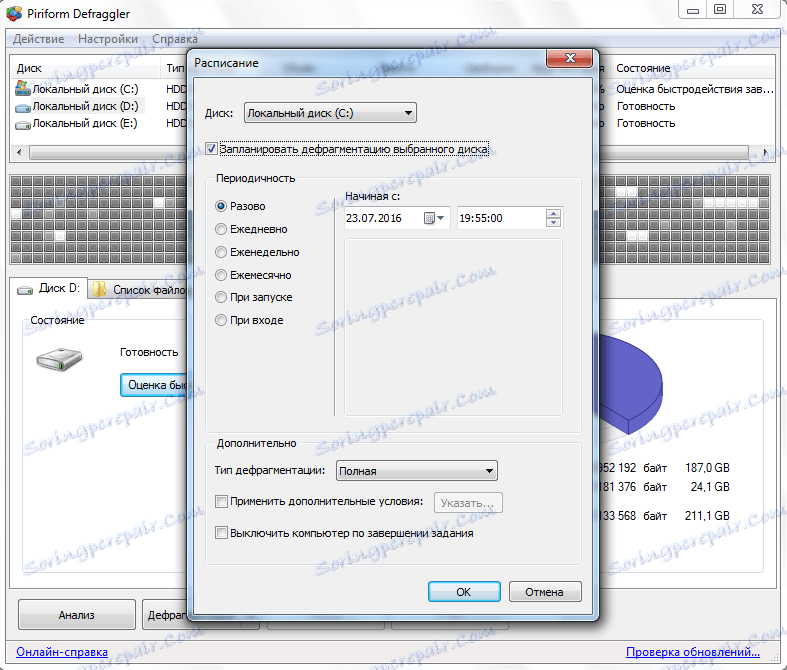Click the blue pie chart segment

coord(632,384)
